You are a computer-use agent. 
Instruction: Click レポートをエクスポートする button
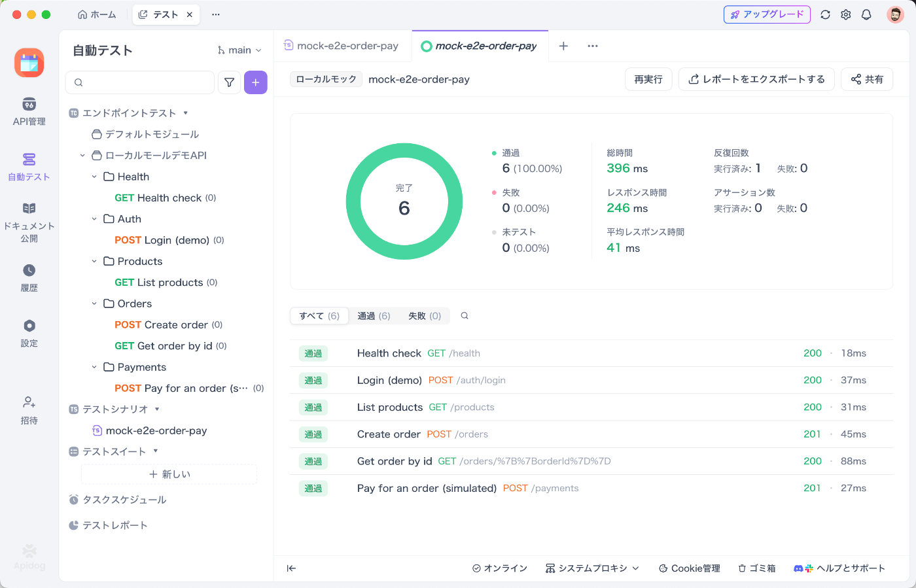pos(756,79)
